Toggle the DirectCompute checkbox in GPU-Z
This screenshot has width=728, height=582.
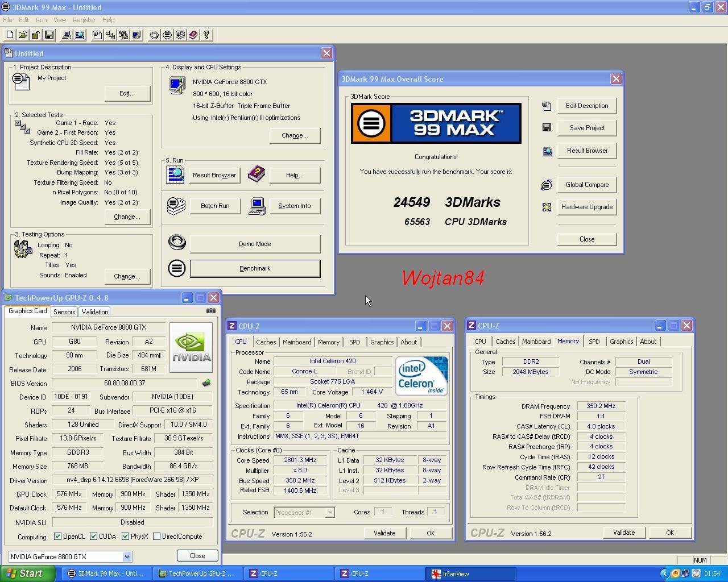point(156,536)
